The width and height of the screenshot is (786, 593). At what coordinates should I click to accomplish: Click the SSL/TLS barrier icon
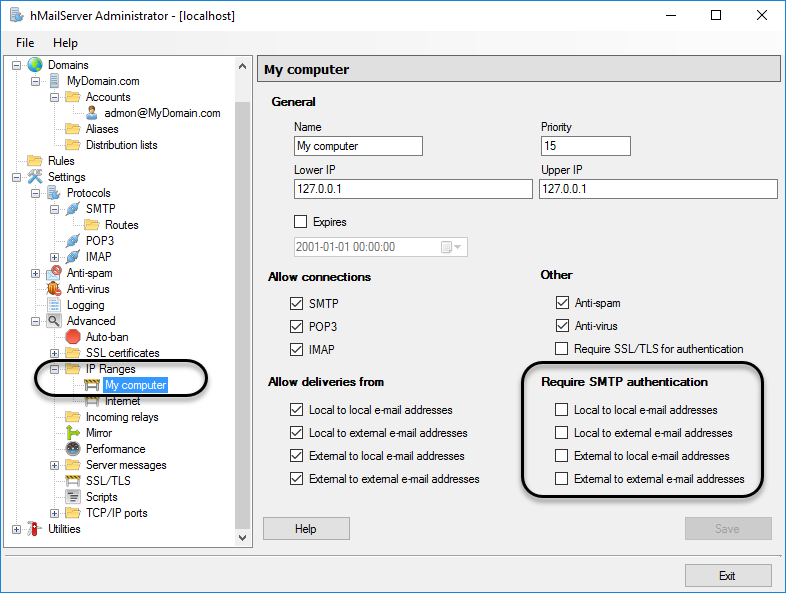[73, 481]
